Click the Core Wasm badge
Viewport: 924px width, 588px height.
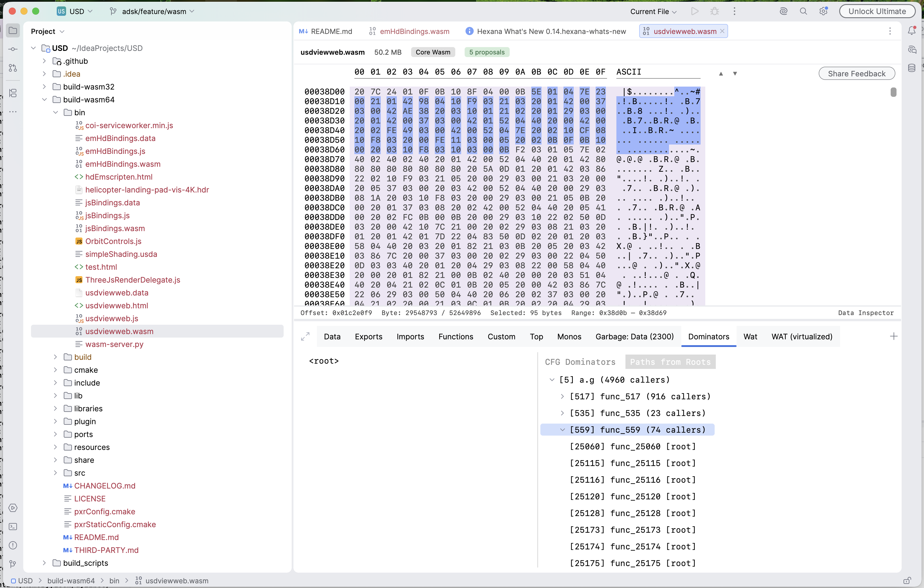click(x=433, y=52)
